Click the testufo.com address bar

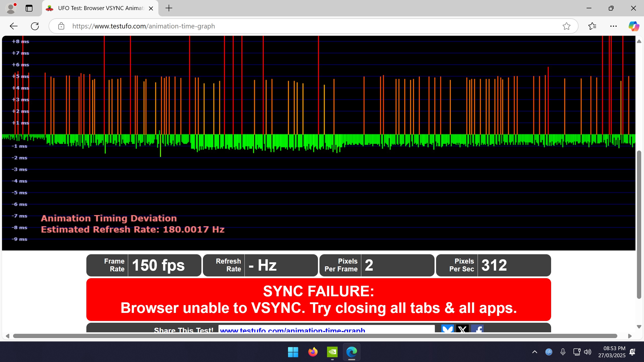(313, 26)
